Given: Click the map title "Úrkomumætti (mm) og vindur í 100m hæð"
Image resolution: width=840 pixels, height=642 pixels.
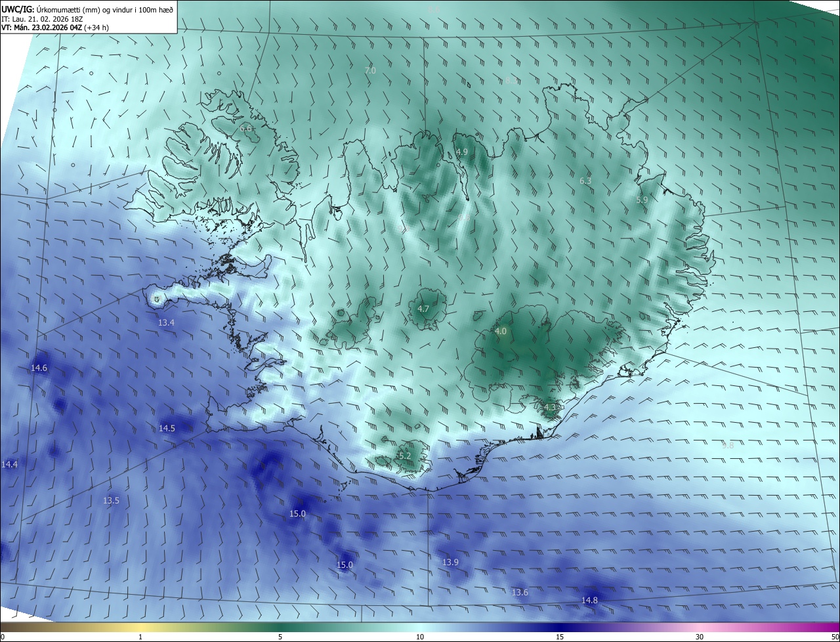Looking at the screenshot, I should [x=104, y=9].
